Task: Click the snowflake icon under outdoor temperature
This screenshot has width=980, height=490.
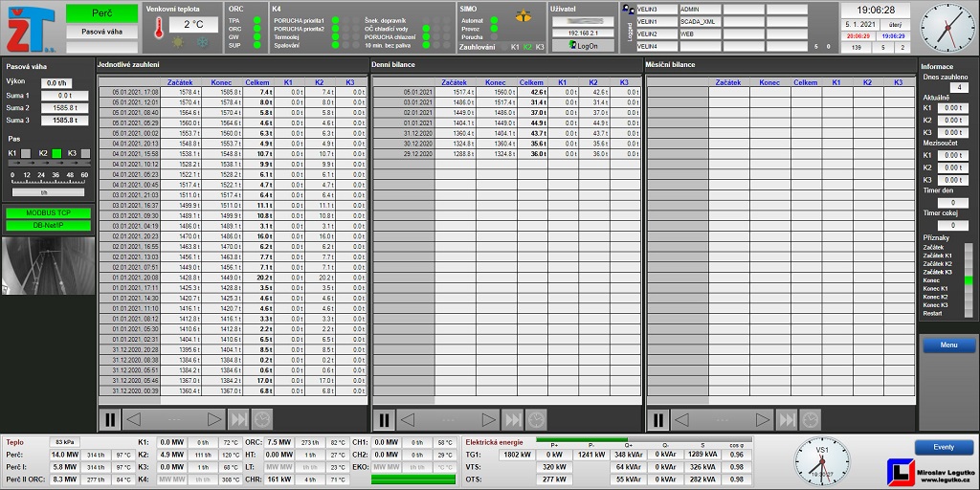Action: click(x=202, y=43)
